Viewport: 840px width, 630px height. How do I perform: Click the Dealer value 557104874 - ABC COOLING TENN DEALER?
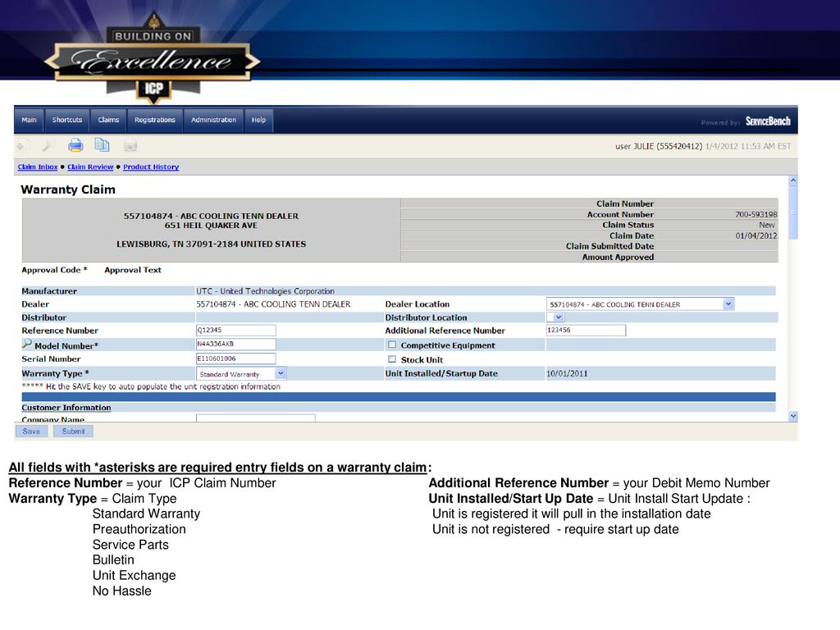click(x=273, y=304)
